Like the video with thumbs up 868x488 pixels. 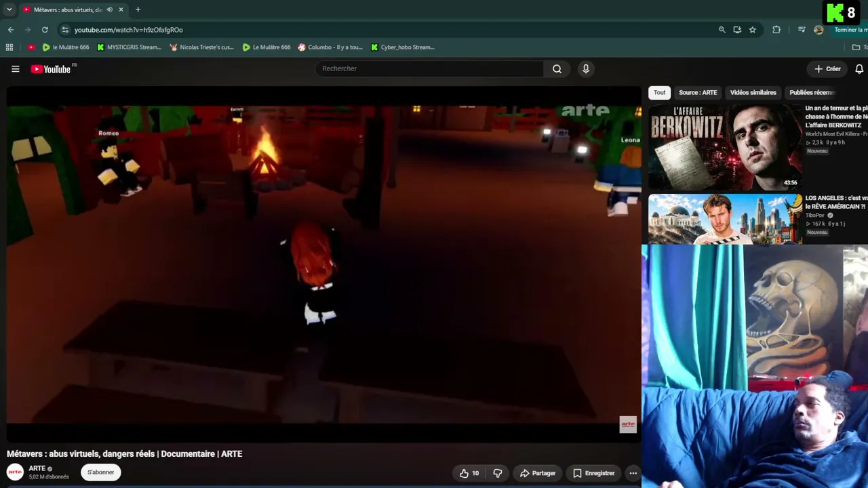469,473
